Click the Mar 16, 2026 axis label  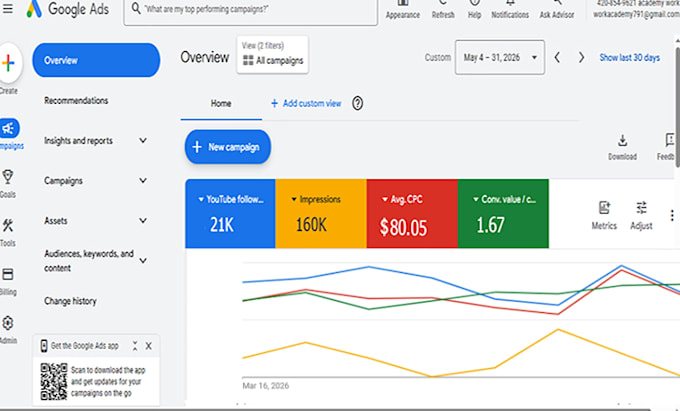(265, 385)
